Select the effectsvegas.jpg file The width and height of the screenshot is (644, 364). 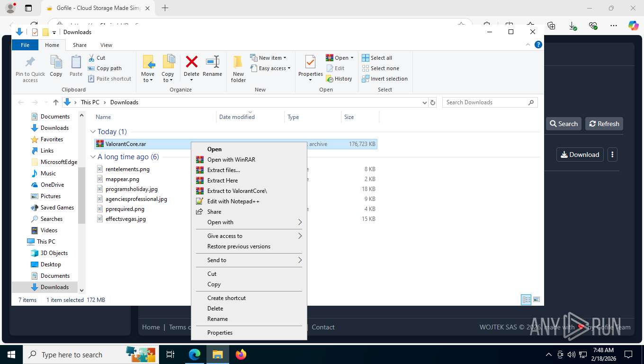[x=125, y=218]
